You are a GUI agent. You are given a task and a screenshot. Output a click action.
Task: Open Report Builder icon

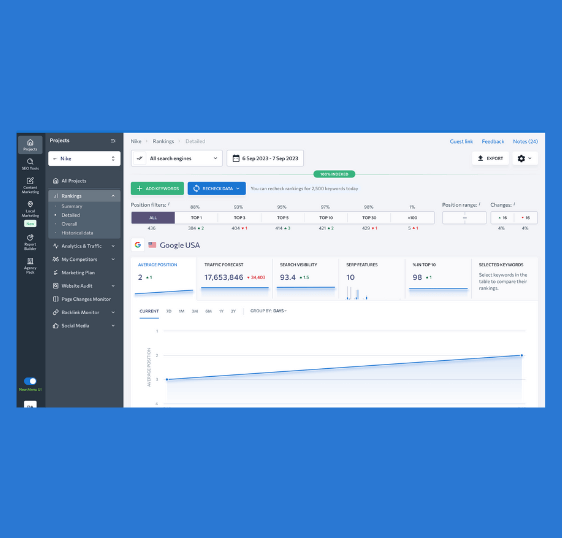click(30, 242)
